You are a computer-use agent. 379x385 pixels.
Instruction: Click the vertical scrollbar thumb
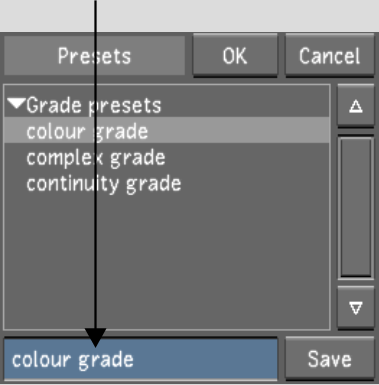pyautogui.click(x=356, y=207)
